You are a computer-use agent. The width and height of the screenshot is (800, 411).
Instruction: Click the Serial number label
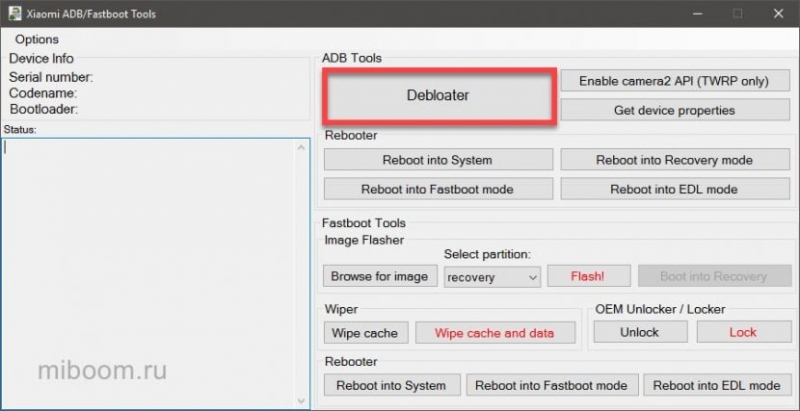[51, 78]
